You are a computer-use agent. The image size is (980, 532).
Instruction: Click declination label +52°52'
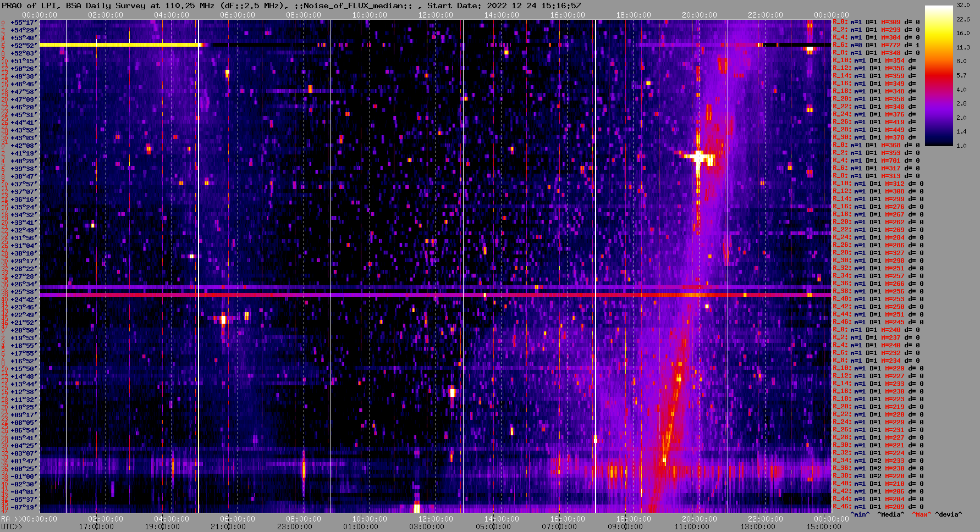[x=24, y=46]
